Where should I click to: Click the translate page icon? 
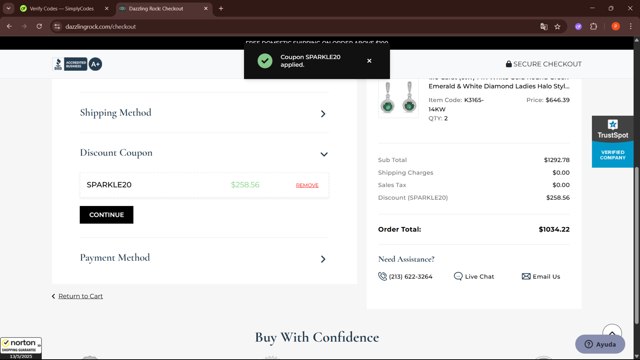coord(544,27)
